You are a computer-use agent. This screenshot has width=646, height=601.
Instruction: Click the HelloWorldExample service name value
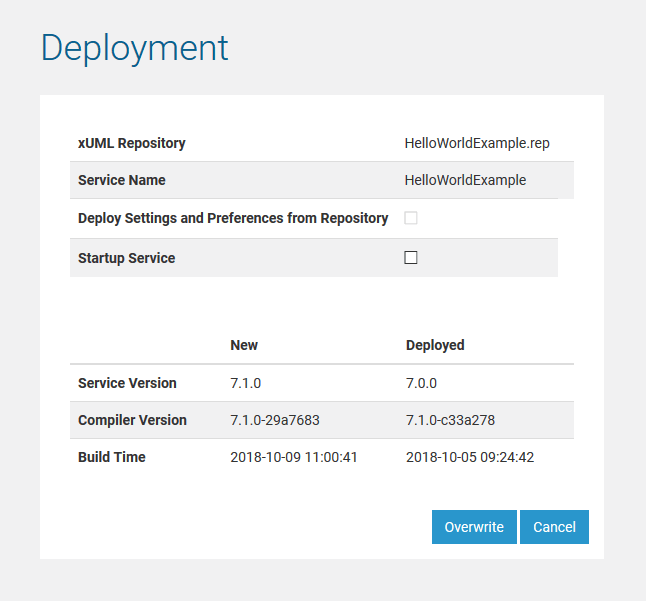(x=465, y=181)
